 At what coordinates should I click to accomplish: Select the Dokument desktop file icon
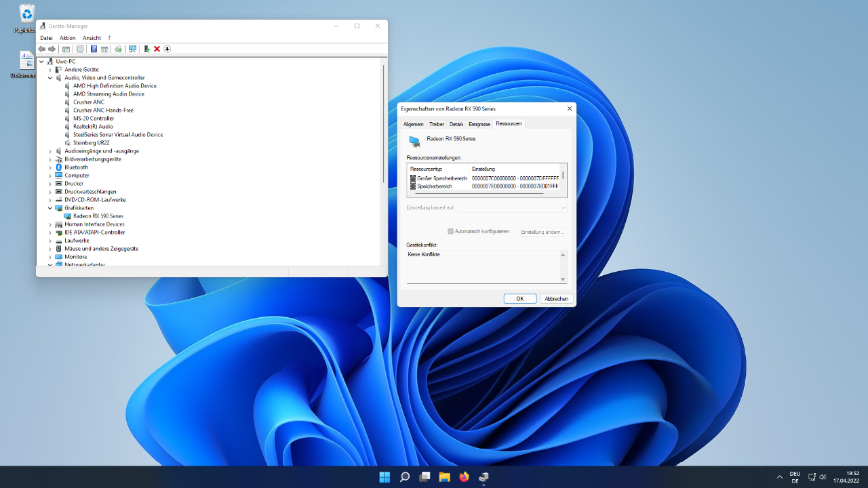[26, 64]
